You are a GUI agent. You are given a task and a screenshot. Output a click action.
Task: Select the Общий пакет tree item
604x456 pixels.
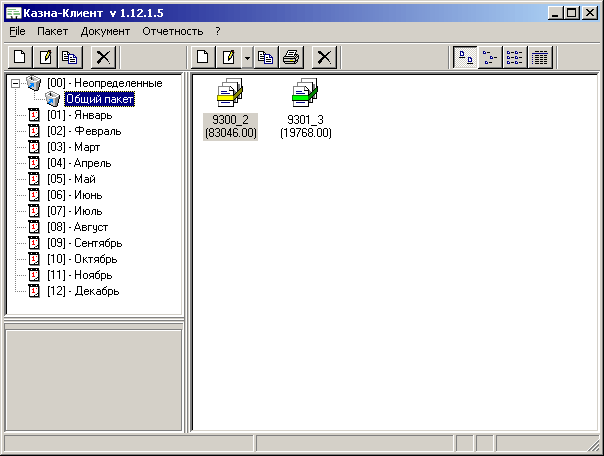(x=99, y=99)
